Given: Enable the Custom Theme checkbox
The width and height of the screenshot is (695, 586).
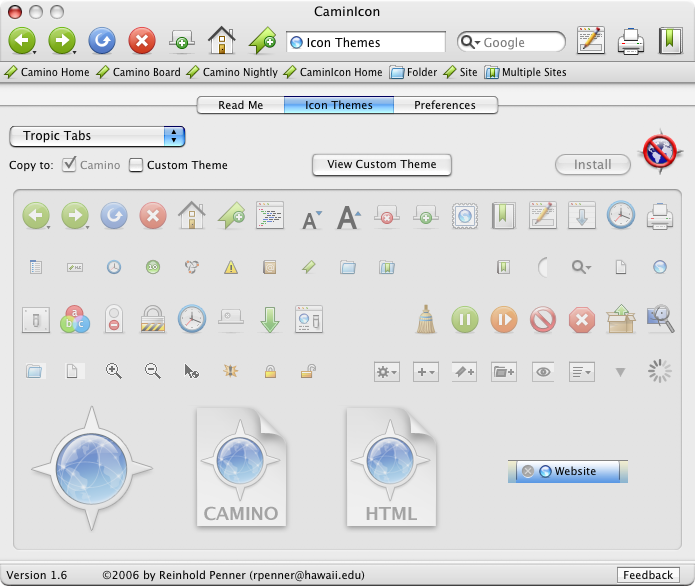Looking at the screenshot, I should coord(136,165).
